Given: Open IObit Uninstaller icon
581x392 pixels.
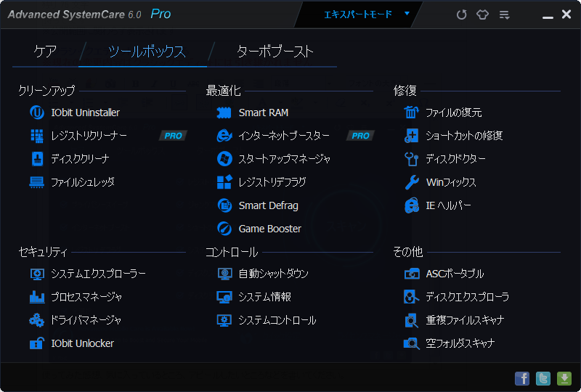Looking at the screenshot, I should tap(37, 113).
